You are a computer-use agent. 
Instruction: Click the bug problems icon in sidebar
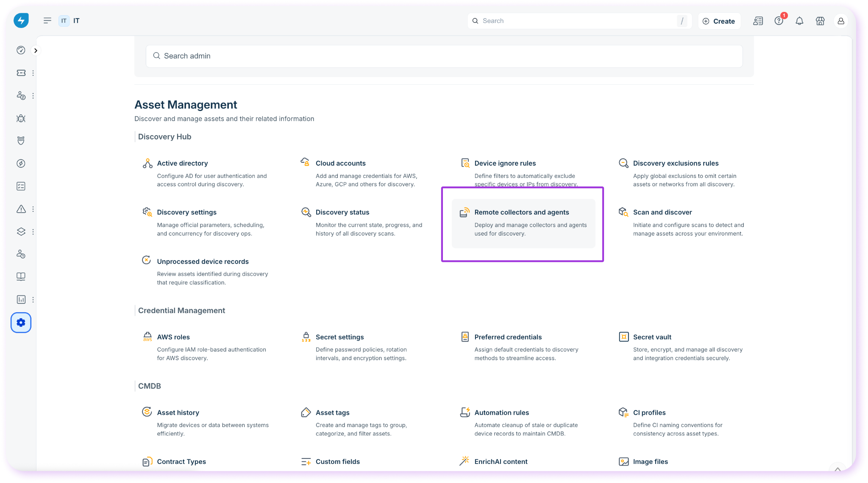[x=21, y=118]
